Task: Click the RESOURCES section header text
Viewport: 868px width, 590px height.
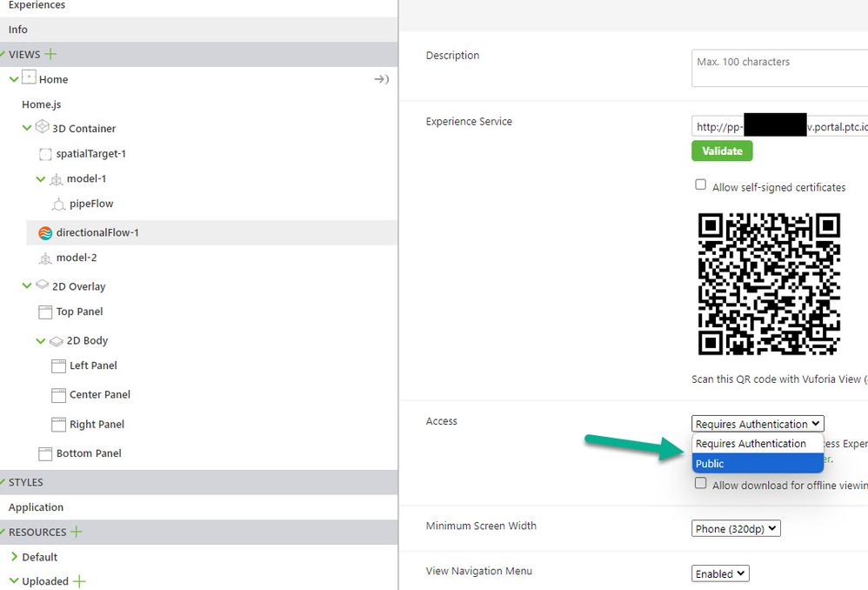Action: [x=37, y=532]
